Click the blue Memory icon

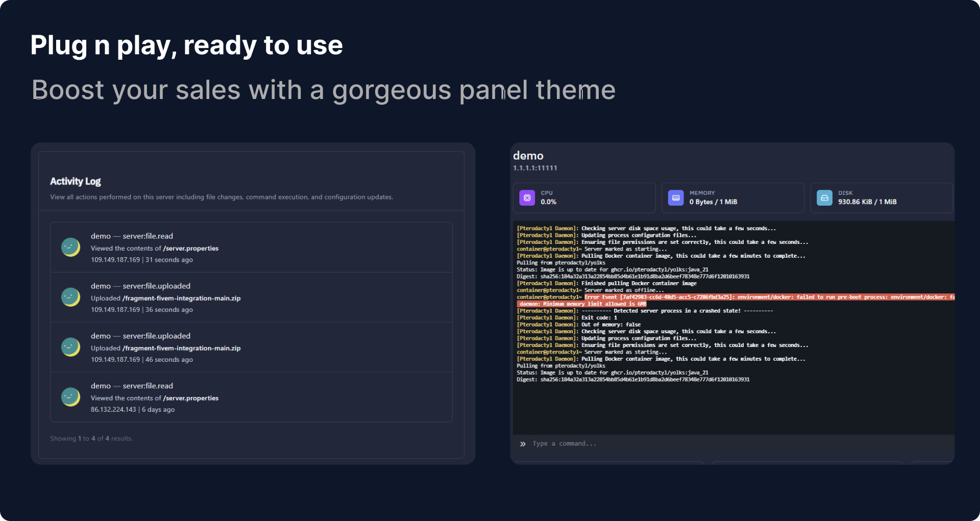pos(675,197)
